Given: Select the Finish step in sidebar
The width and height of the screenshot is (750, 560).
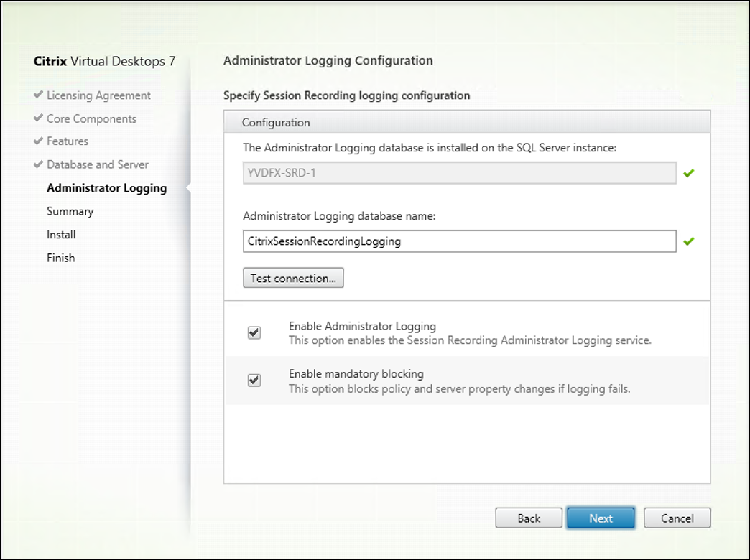Looking at the screenshot, I should click(60, 257).
